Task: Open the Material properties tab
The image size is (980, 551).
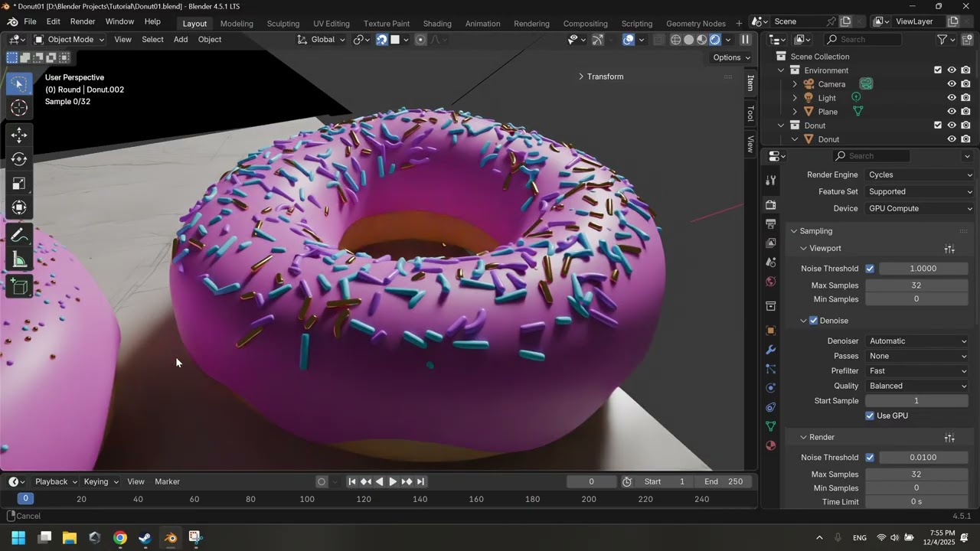Action: 771,445
